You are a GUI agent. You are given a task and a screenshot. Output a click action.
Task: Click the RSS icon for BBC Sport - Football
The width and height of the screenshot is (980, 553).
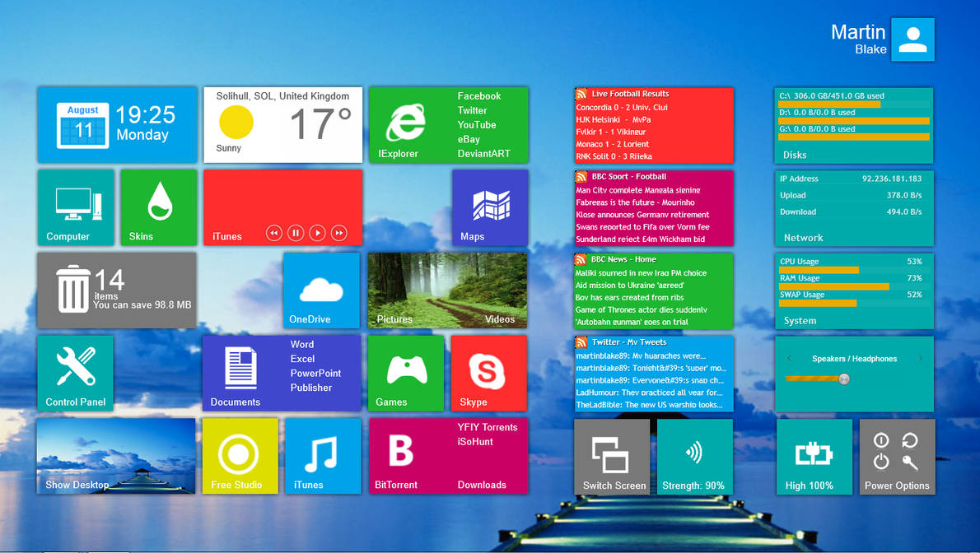(581, 177)
